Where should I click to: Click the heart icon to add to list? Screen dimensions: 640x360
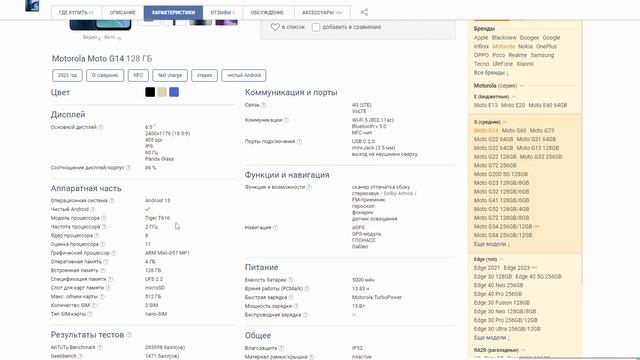[275, 27]
